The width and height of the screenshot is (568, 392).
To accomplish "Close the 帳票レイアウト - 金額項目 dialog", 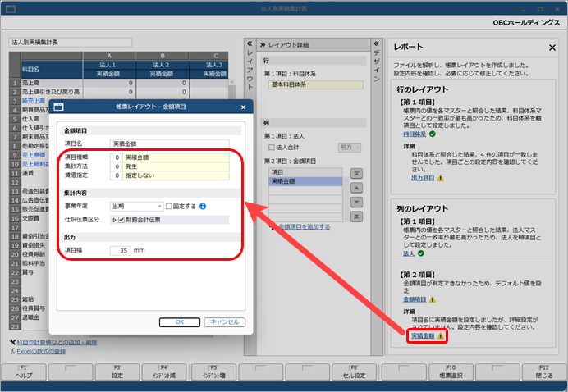I will (244, 107).
